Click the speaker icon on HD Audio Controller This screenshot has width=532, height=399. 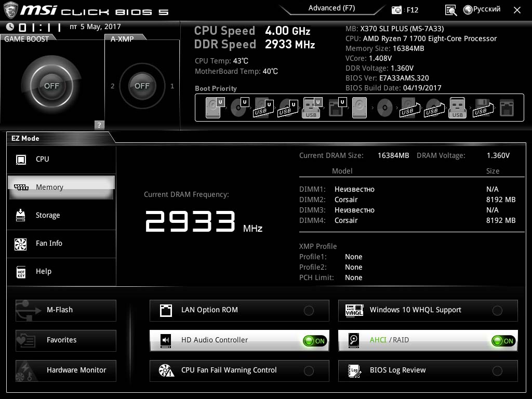point(166,340)
